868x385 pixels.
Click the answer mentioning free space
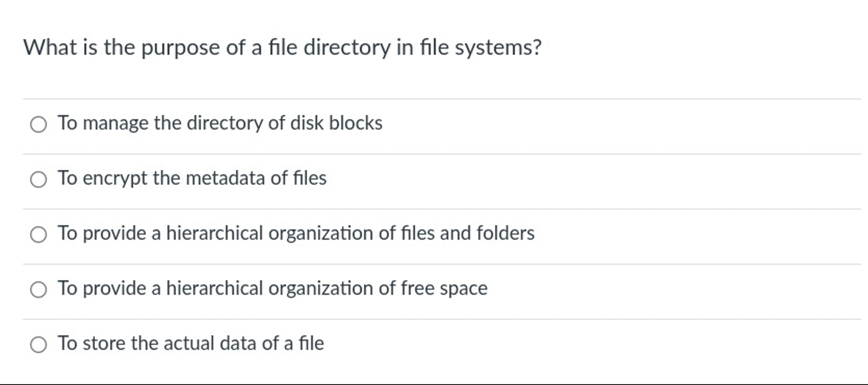(x=272, y=288)
